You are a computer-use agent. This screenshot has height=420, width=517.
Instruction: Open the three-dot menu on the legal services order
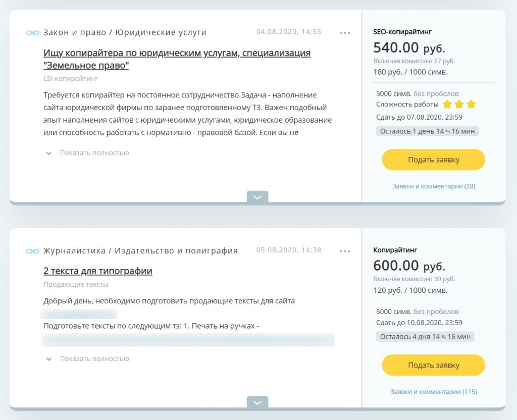pos(345,33)
